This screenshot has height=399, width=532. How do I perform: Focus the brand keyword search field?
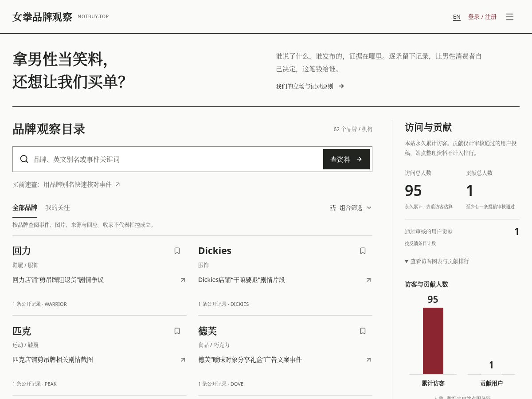pos(176,159)
